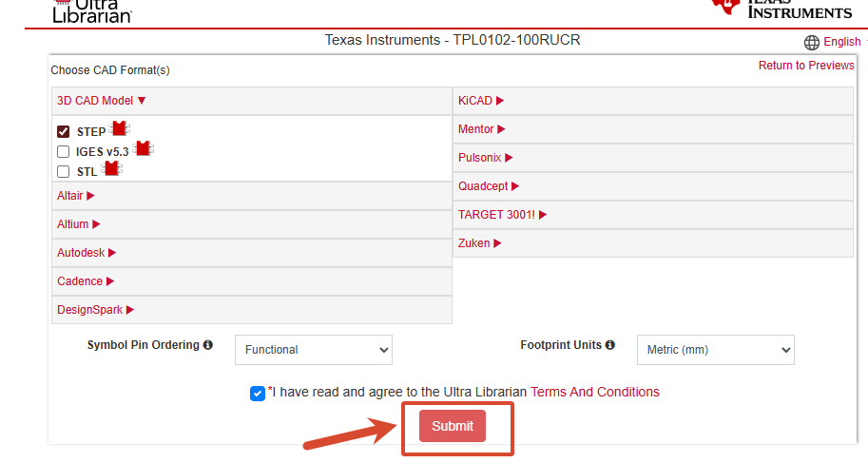
Task: Click the red 3D model icon beside STL
Action: click(x=112, y=168)
